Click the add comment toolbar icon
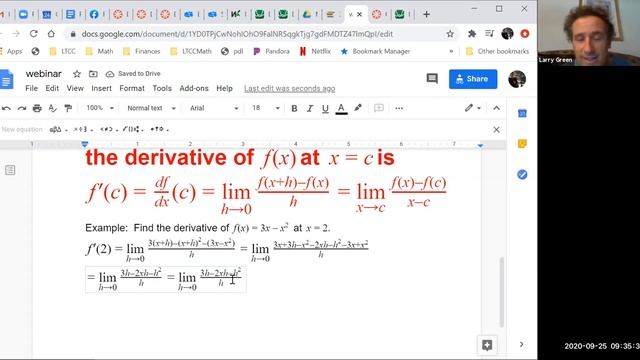This screenshot has width=640, height=360. (x=379, y=108)
